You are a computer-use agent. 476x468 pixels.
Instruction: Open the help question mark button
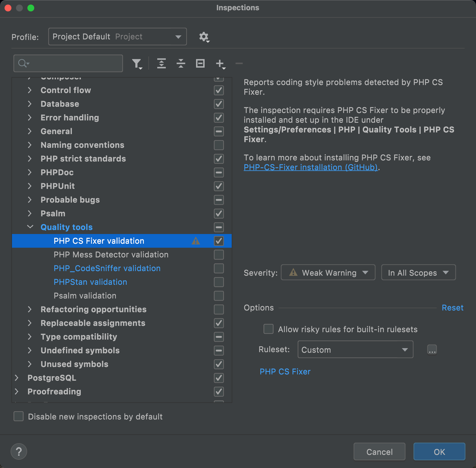point(19,451)
